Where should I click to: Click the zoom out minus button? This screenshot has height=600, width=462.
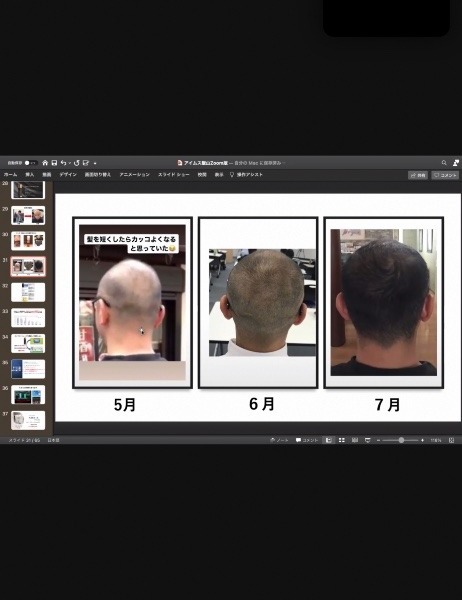click(x=378, y=440)
